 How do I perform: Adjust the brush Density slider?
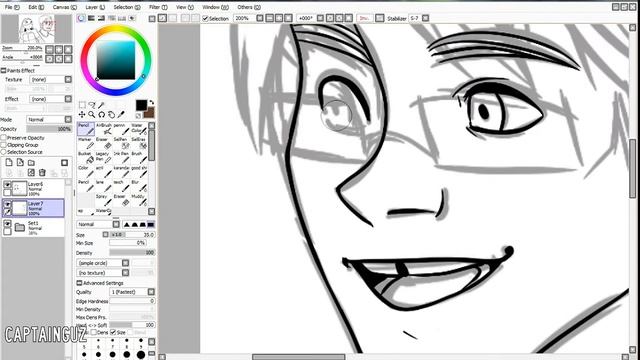click(132, 253)
